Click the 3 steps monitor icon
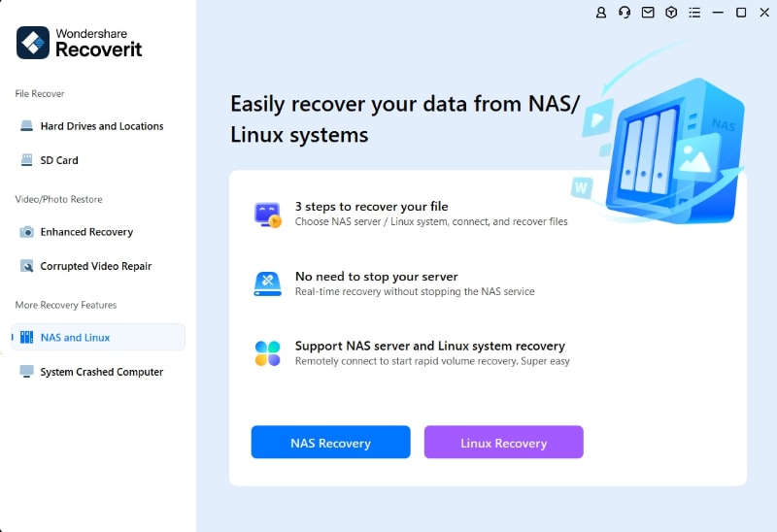Screen dimensions: 777x532 (267, 215)
